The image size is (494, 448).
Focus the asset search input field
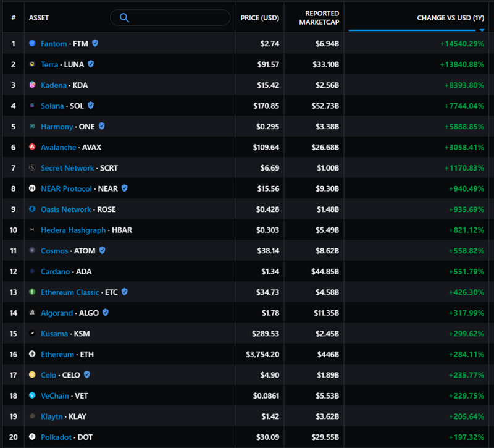click(170, 18)
